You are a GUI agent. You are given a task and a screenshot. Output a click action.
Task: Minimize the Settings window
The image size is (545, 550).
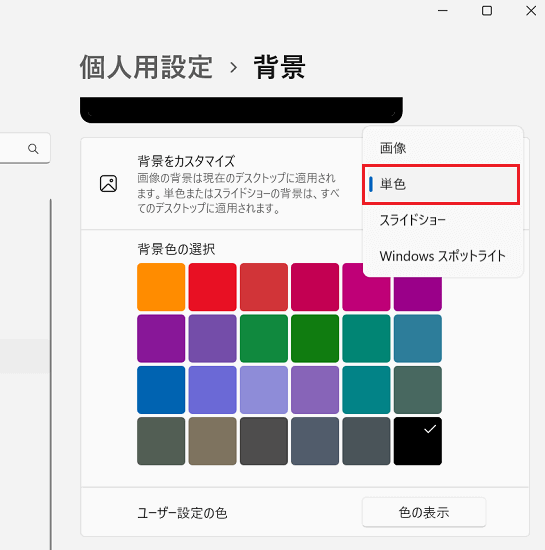tap(443, 11)
